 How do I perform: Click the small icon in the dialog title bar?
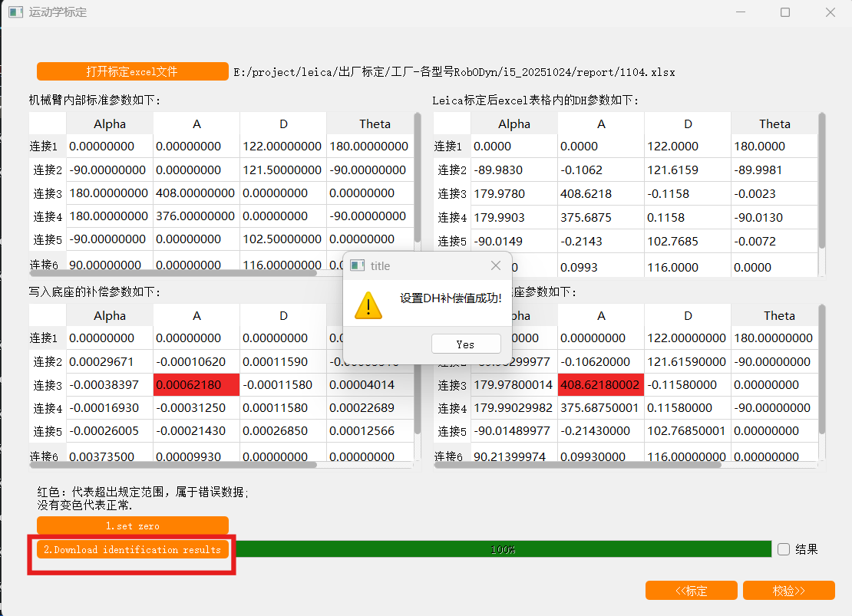[357, 265]
